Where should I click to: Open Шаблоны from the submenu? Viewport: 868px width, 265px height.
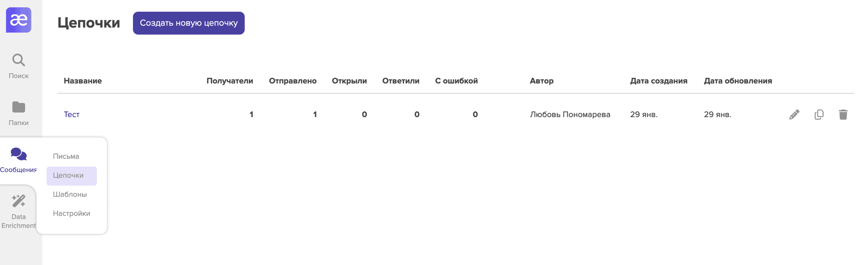point(70,194)
